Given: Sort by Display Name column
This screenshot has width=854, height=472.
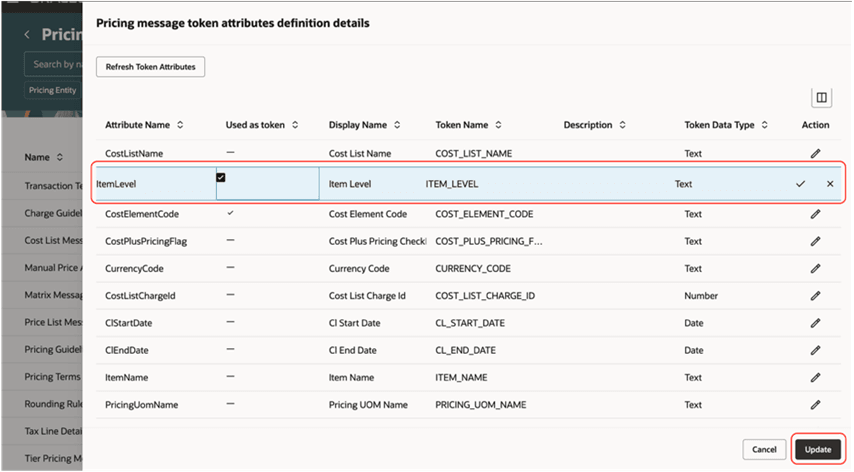Looking at the screenshot, I should coord(397,125).
